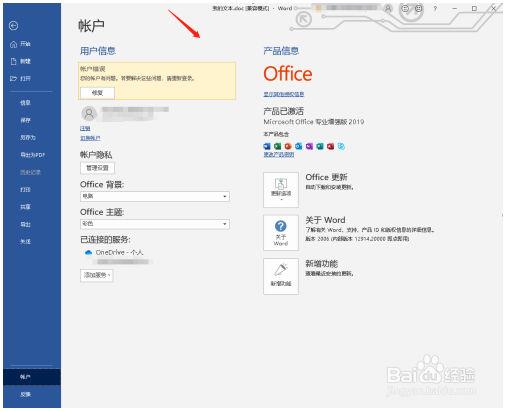Click the Office 更新 heading text
The image size is (506, 411).
[326, 177]
